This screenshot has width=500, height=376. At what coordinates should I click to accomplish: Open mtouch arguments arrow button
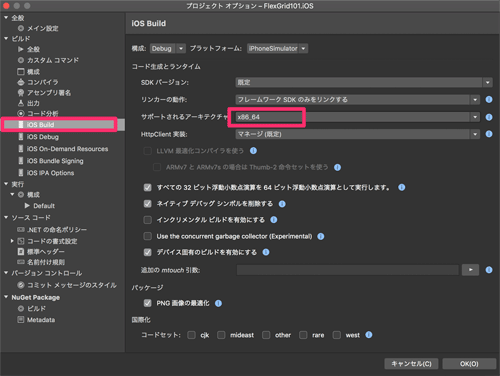pos(470,270)
